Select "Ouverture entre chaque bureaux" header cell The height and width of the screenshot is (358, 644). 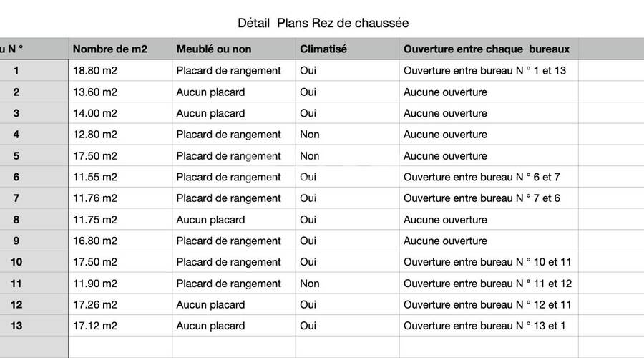point(487,49)
